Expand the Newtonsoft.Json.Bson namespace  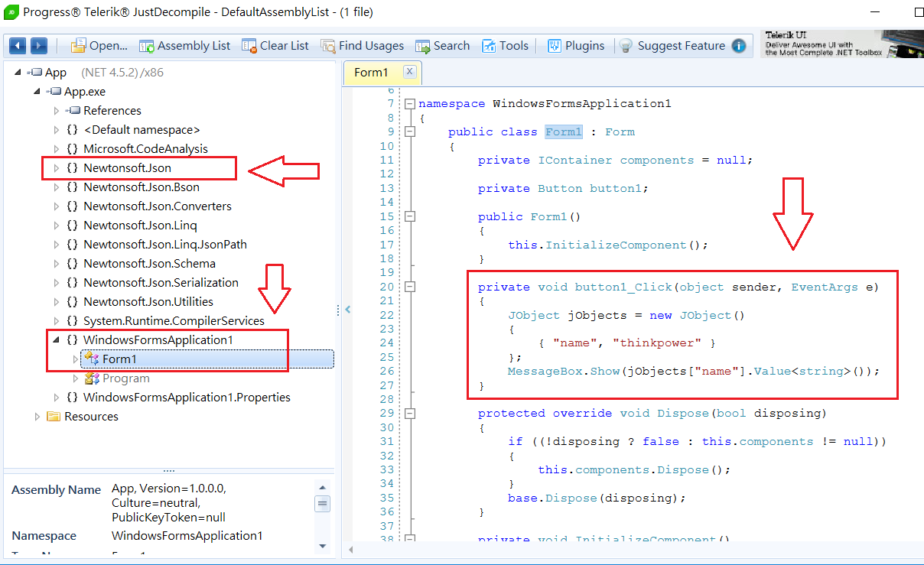click(x=56, y=187)
